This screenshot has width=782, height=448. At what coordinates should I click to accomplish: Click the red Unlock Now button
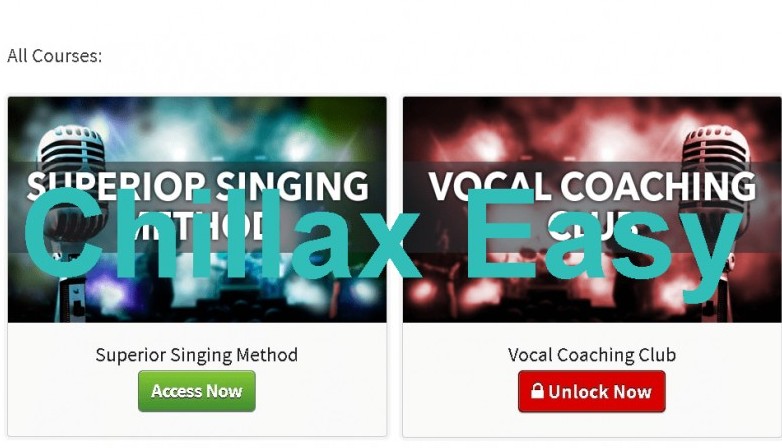(591, 392)
